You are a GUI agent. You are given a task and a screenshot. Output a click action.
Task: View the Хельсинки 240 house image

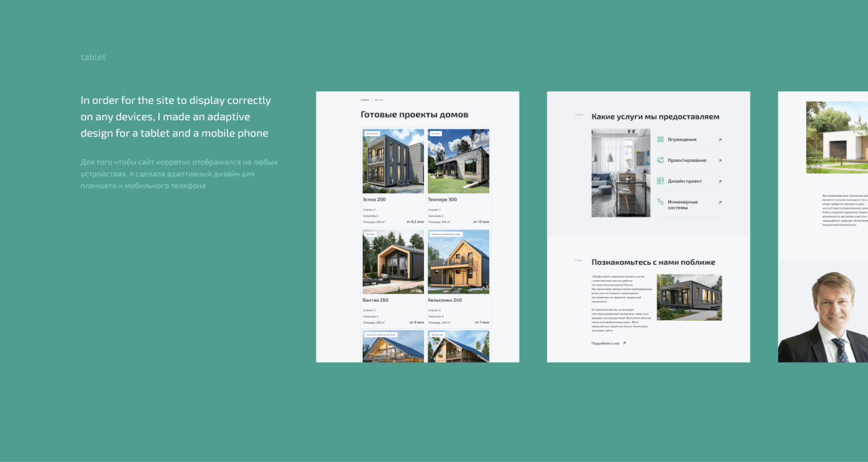(458, 262)
